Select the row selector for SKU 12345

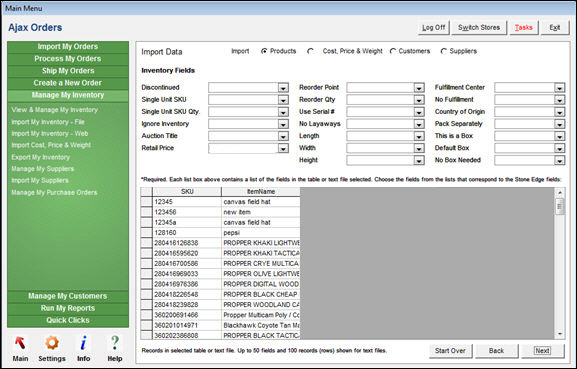pyautogui.click(x=146, y=202)
